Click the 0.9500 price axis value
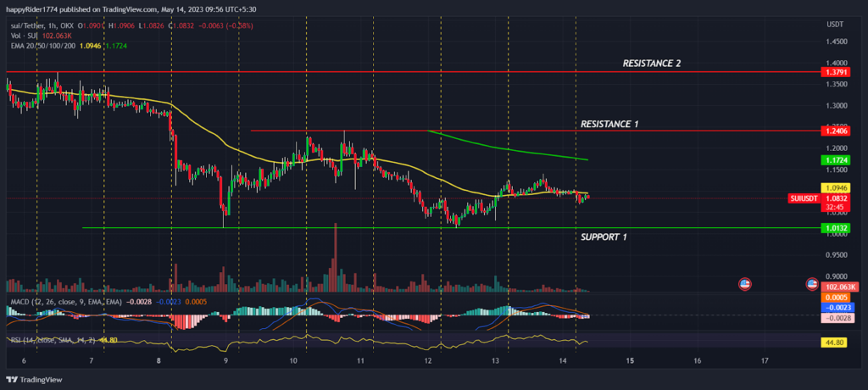The width and height of the screenshot is (868, 390). 837,255
